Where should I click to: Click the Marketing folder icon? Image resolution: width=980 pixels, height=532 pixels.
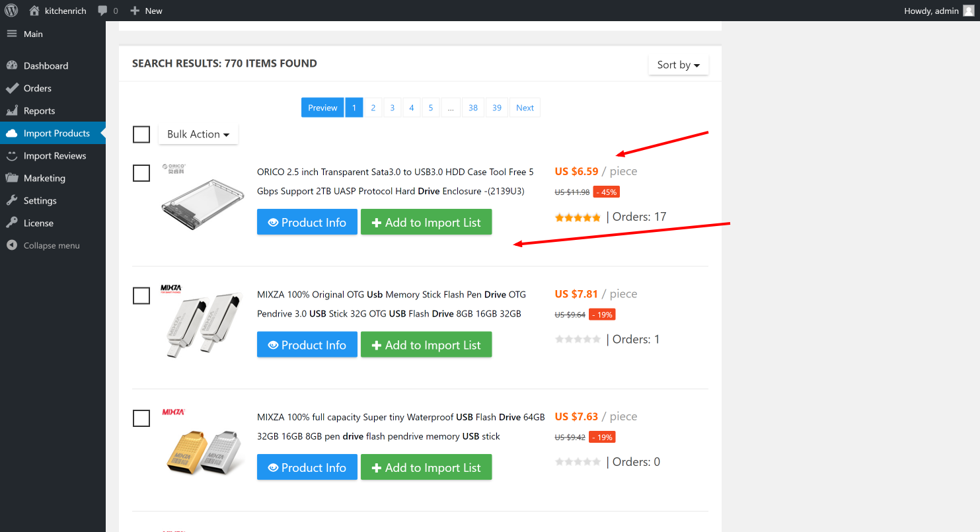click(x=12, y=178)
